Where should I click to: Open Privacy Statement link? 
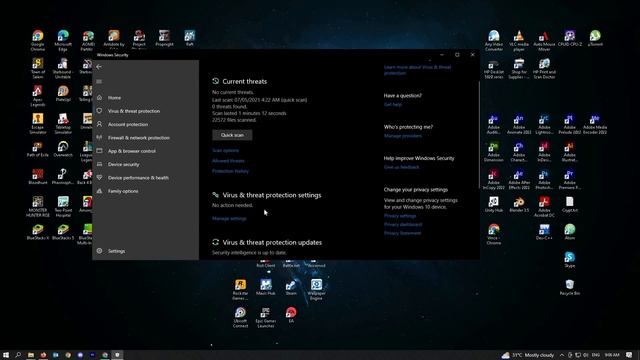tap(402, 233)
